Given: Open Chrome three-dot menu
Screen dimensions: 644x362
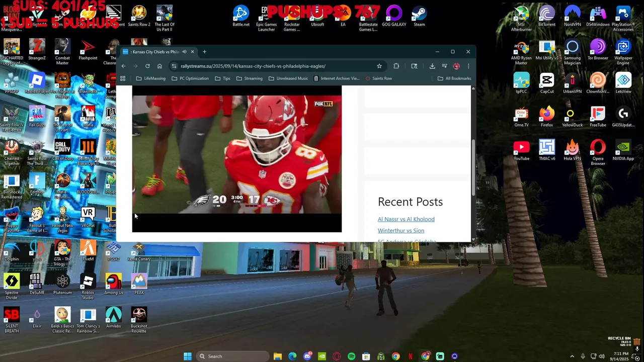Looking at the screenshot, I should coord(468,66).
